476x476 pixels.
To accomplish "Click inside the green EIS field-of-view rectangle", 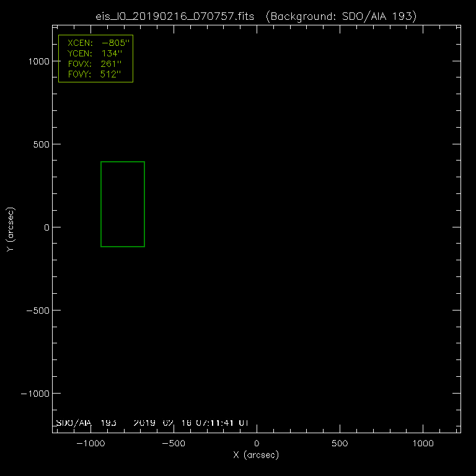I will [x=123, y=204].
